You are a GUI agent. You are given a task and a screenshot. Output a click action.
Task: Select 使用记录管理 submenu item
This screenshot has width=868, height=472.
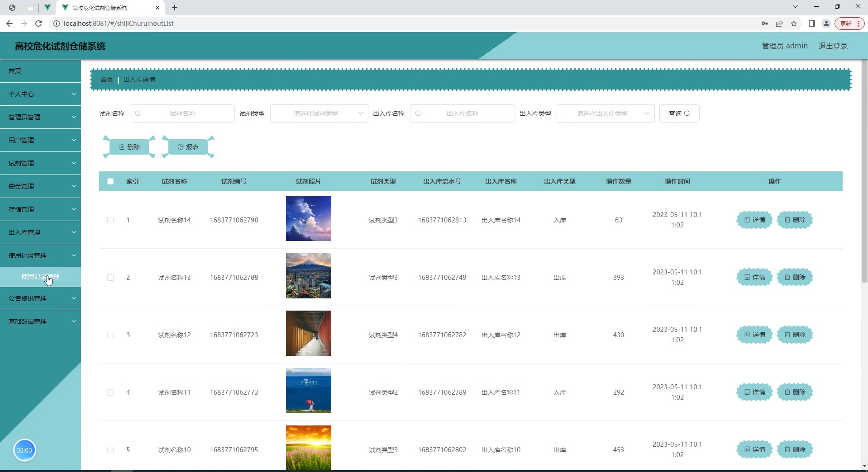40,277
